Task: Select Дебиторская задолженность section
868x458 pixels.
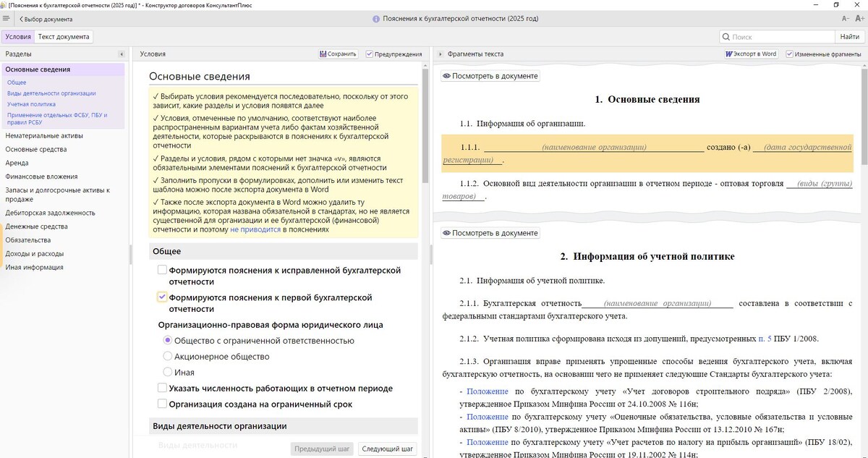Action: click(50, 213)
